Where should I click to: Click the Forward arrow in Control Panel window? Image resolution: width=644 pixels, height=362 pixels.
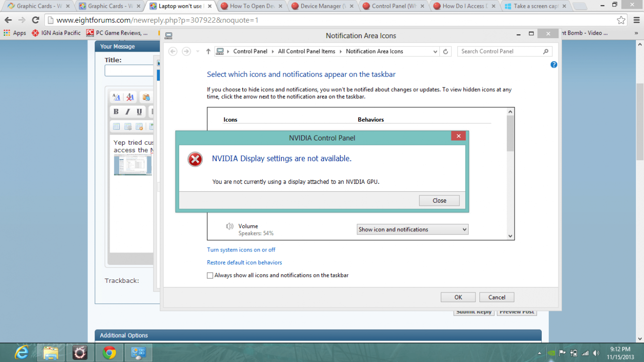(x=186, y=51)
